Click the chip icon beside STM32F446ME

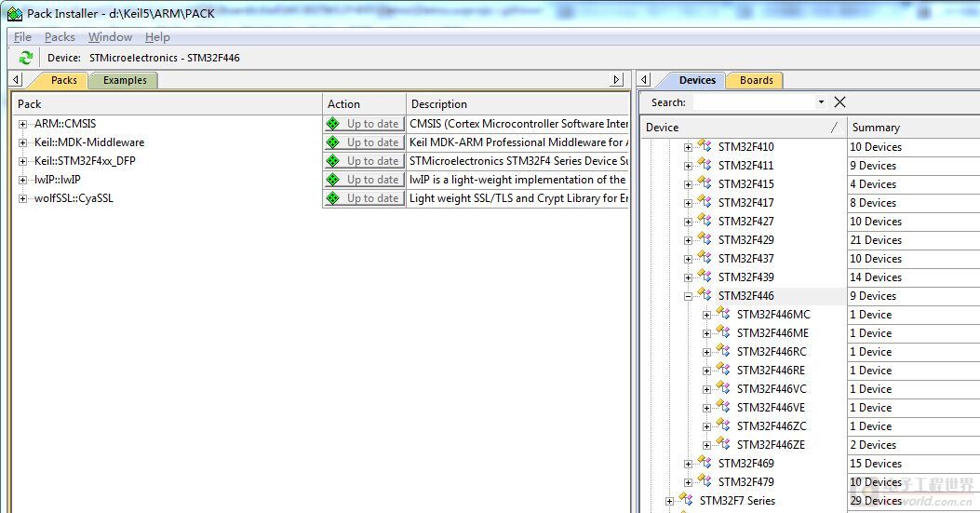(723, 332)
